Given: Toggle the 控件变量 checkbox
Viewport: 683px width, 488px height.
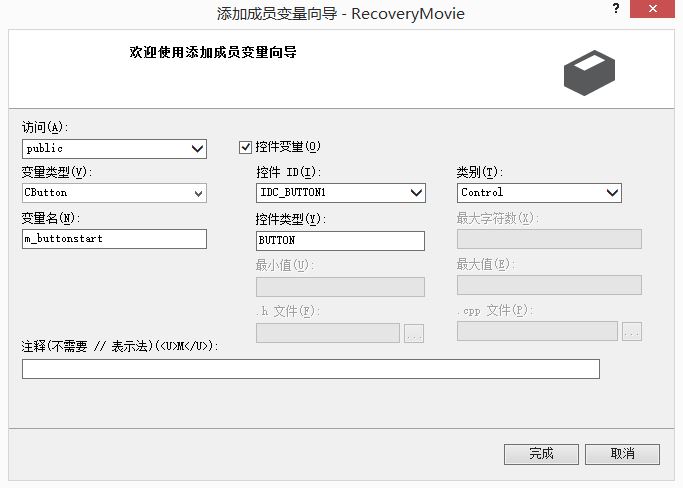Looking at the screenshot, I should 245,147.
